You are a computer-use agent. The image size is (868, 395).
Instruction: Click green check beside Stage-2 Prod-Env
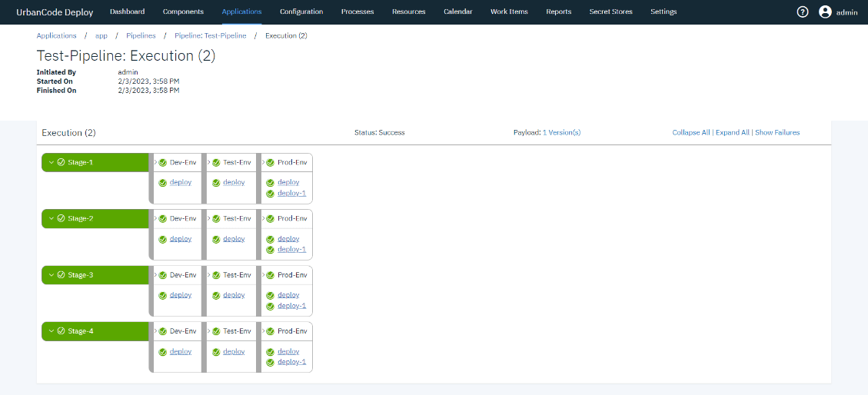pyautogui.click(x=271, y=219)
